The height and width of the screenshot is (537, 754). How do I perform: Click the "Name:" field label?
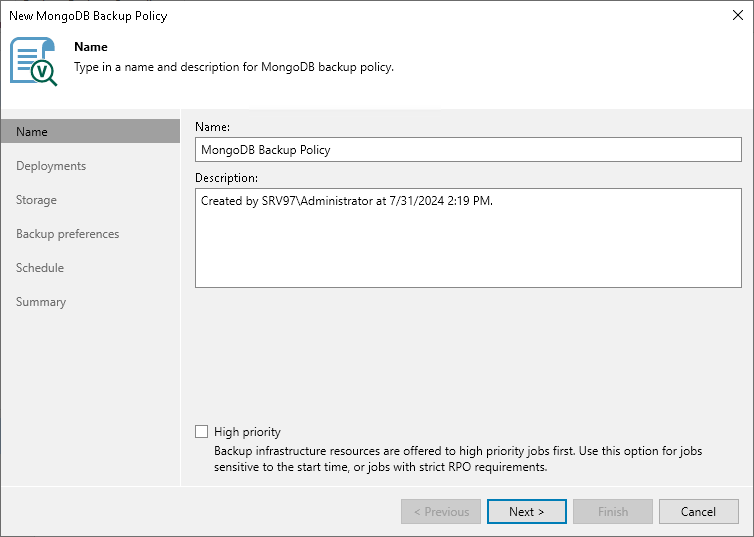click(x=213, y=127)
